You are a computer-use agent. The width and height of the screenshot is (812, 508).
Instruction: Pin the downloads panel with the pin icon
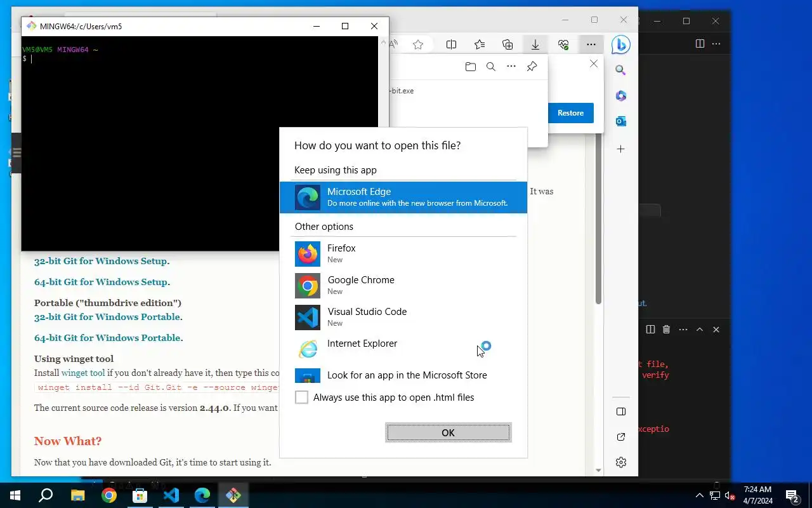click(532, 66)
